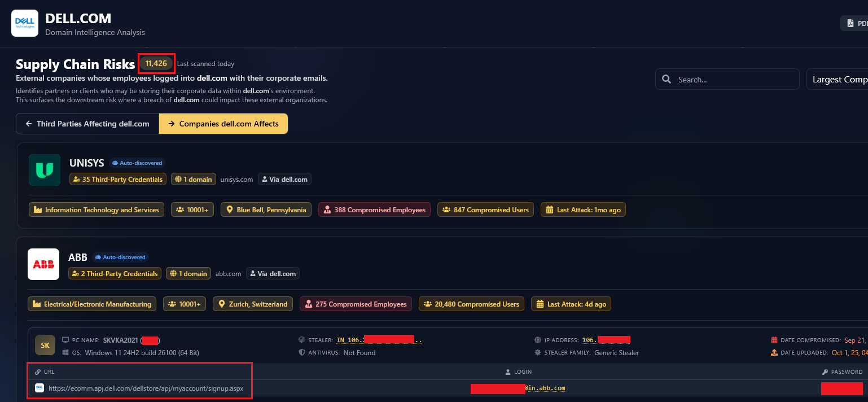The height and width of the screenshot is (402, 868).
Task: Click the magnifier icon in Search
Action: [667, 80]
